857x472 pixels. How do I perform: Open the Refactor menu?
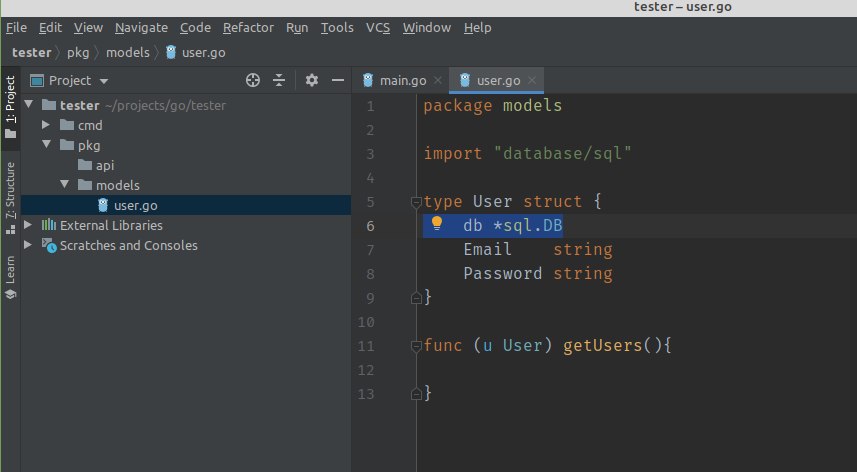pos(248,27)
